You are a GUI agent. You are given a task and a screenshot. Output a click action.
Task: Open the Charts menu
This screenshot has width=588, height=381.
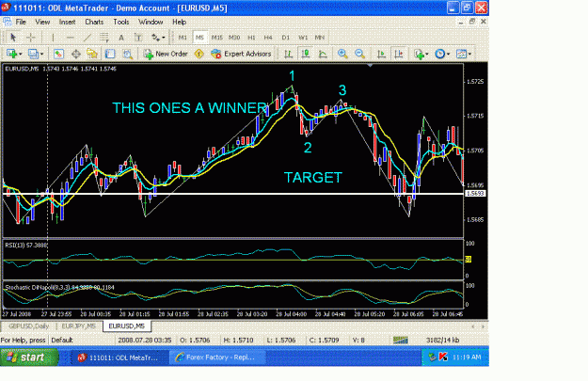[x=94, y=23]
